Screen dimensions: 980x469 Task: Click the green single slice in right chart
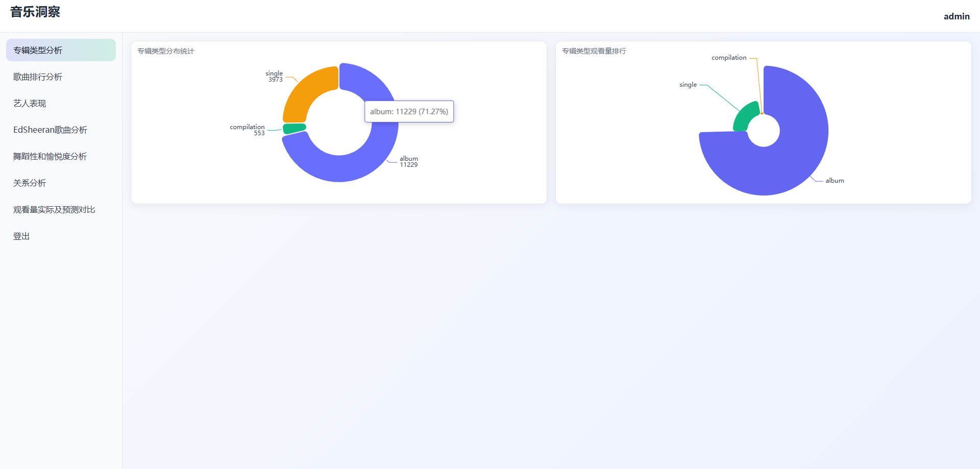point(745,116)
